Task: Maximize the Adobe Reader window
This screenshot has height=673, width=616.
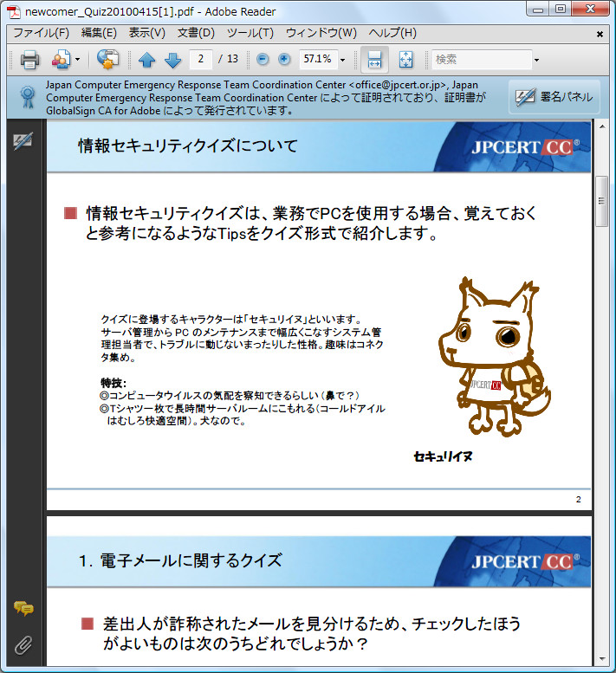Action: coord(561,10)
